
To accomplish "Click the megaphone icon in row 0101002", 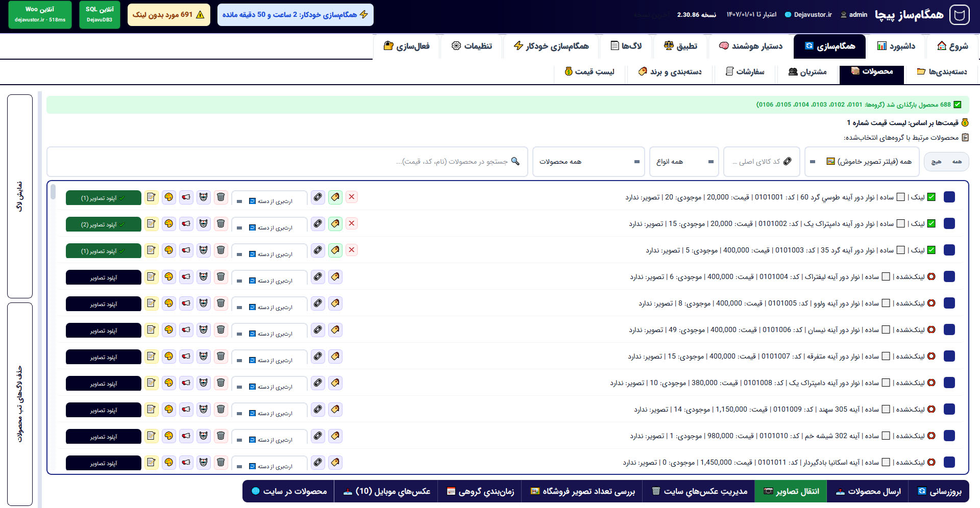I will (x=186, y=223).
